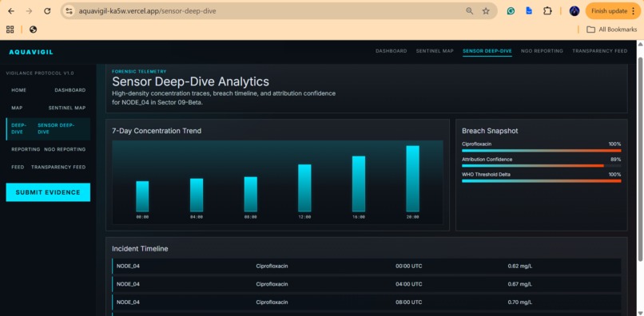The height and width of the screenshot is (316, 644).
Task: Open the blue document extension icon
Action: [x=529, y=11]
